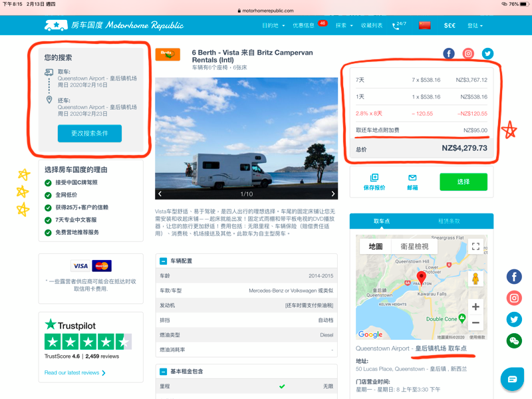Open the 24/7 phone contact icon

[399, 25]
